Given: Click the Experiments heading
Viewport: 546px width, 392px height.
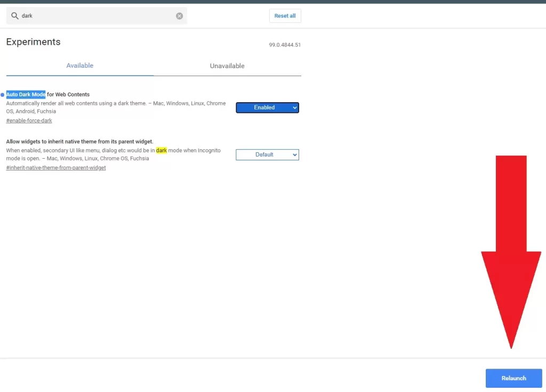Looking at the screenshot, I should tap(34, 42).
